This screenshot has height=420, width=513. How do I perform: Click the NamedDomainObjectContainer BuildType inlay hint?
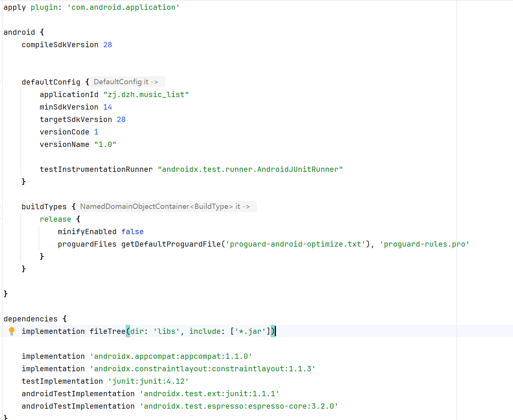point(166,206)
